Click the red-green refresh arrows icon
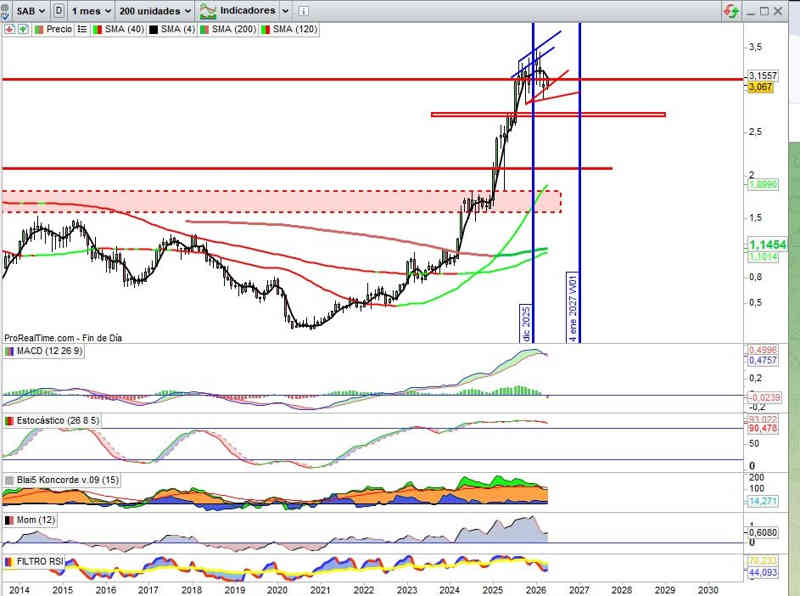This screenshot has height=596, width=800. [x=733, y=10]
